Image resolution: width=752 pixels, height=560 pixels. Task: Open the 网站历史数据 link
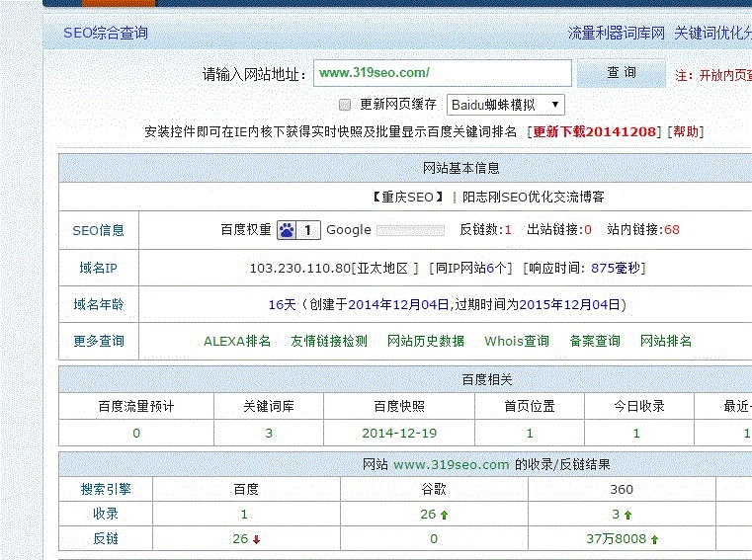(426, 342)
